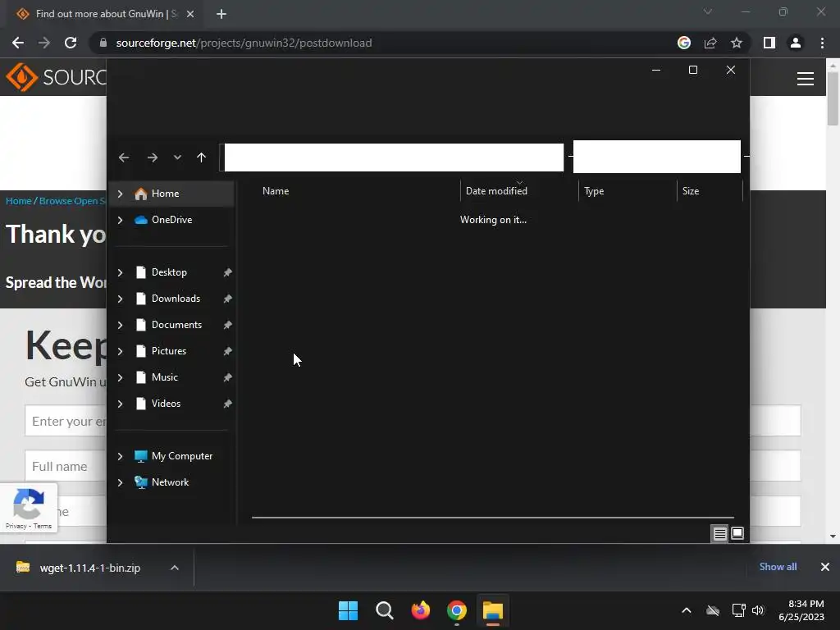The image size is (840, 630).
Task: Click the pin icon next to Downloads
Action: point(228,299)
